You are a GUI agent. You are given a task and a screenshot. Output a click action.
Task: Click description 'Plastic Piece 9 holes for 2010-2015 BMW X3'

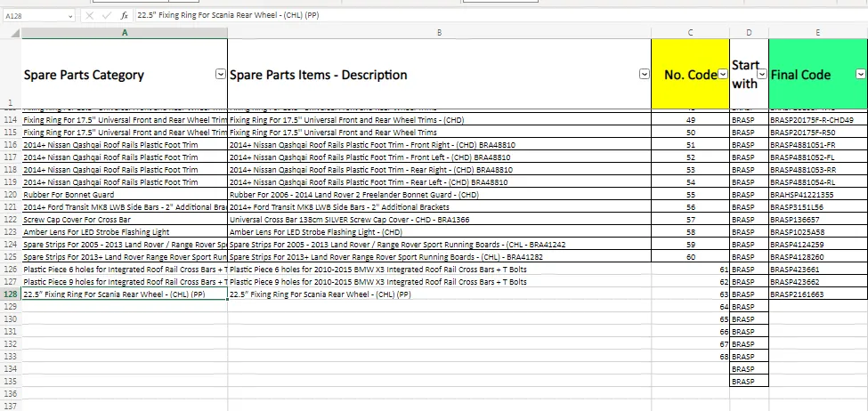point(439,281)
